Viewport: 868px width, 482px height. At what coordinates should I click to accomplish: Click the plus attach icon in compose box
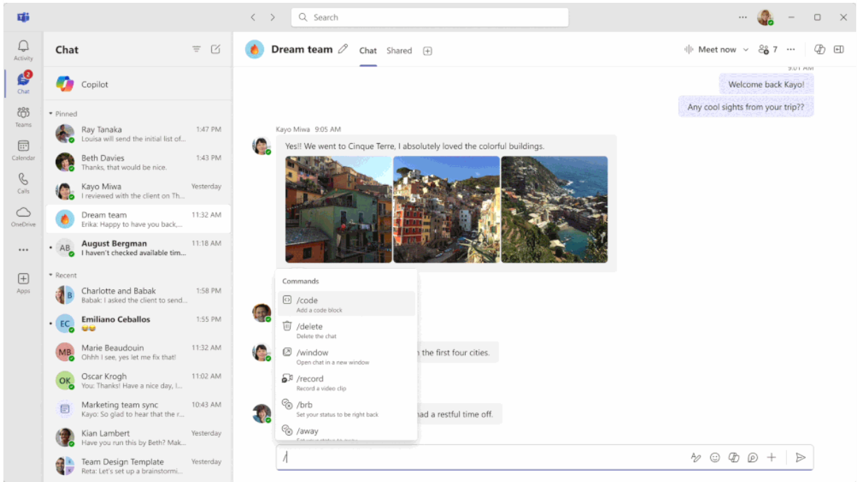point(772,458)
